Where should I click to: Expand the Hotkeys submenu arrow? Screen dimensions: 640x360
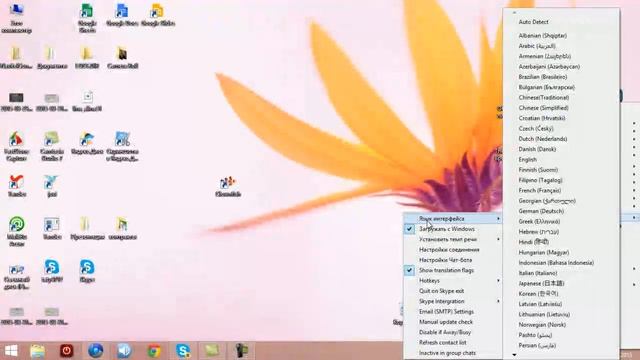[x=498, y=280]
